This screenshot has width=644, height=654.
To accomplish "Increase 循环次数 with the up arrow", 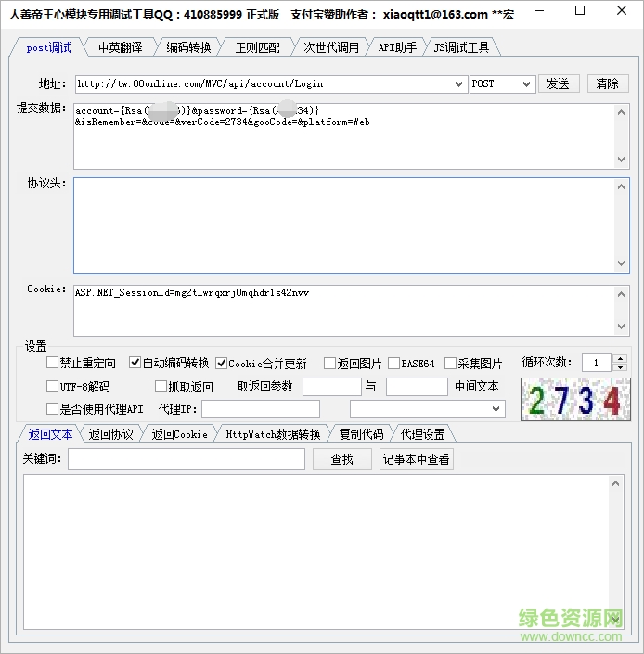I will [621, 358].
